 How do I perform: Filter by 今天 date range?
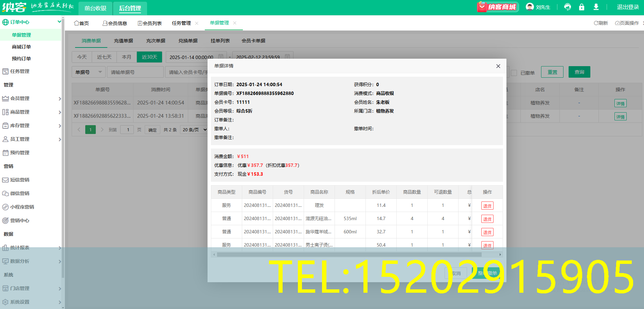82,57
